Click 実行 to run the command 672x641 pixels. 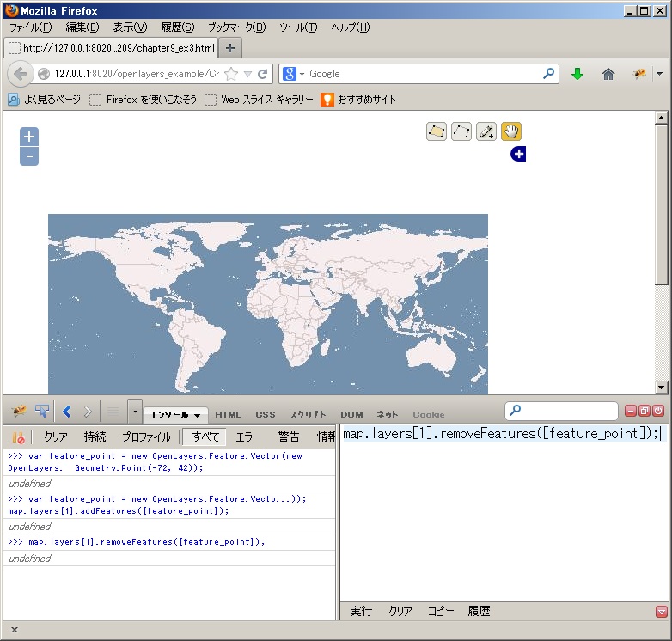(361, 612)
